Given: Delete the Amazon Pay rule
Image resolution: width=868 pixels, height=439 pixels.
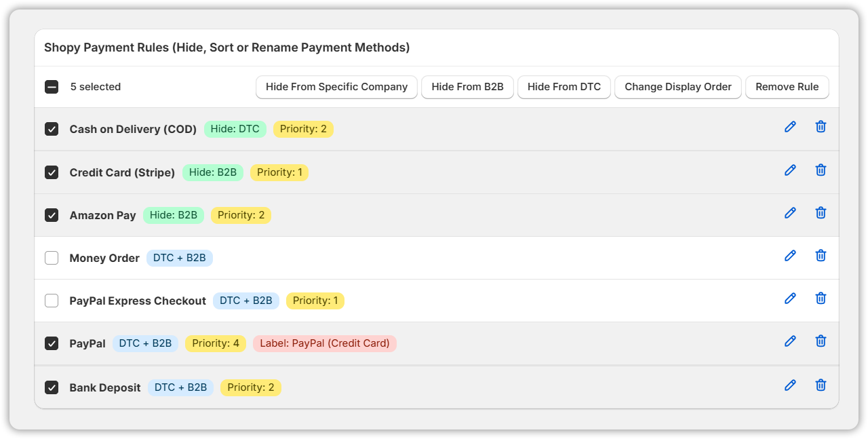Looking at the screenshot, I should (821, 212).
